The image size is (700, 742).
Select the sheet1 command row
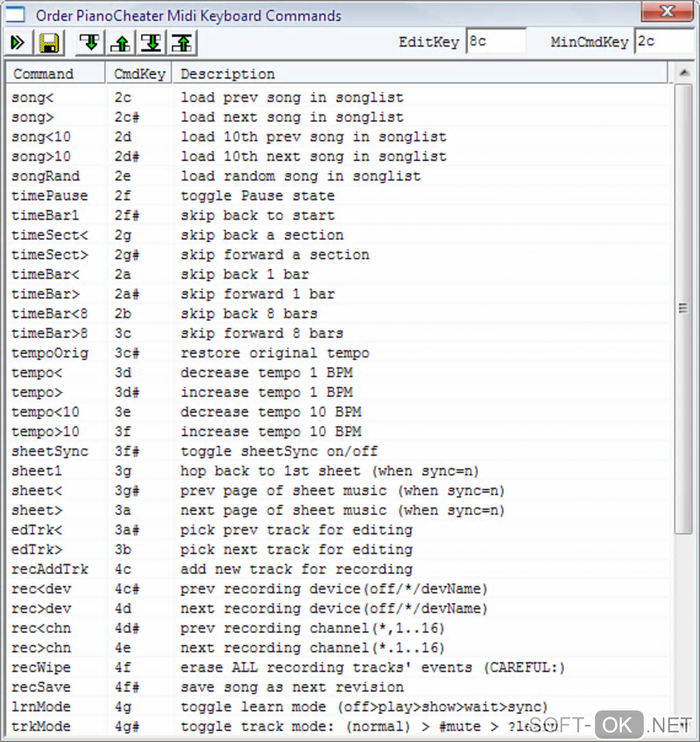[x=340, y=471]
